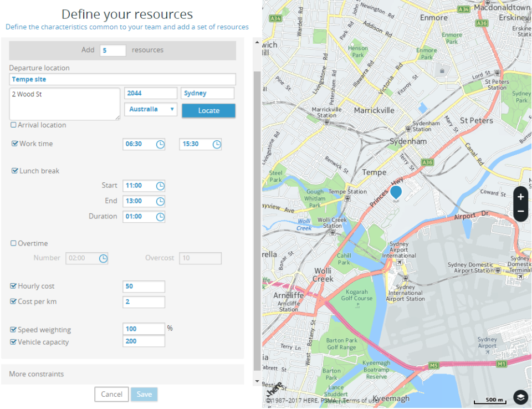Open clock picker for lunch break Start
Viewport: 532px width, 409px height.
[x=160, y=186]
